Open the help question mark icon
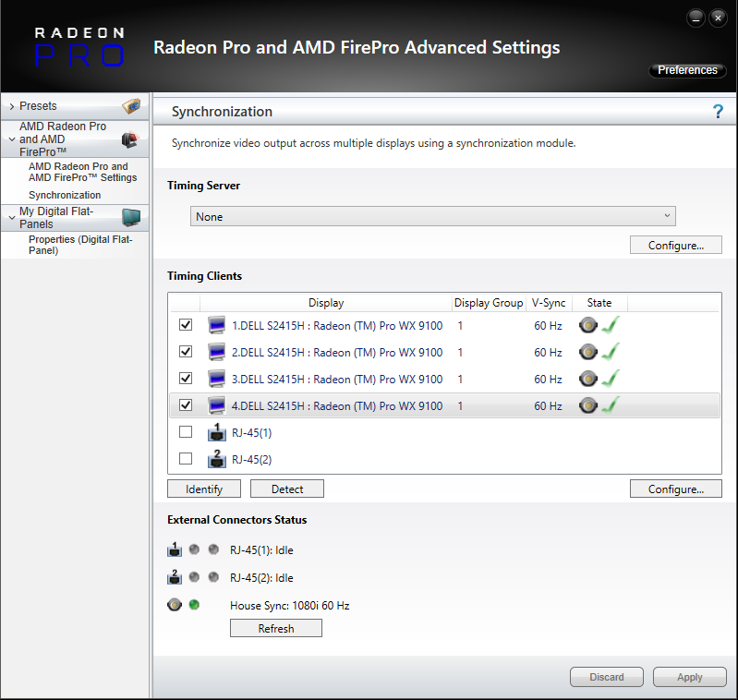738x700 pixels. pos(718,112)
